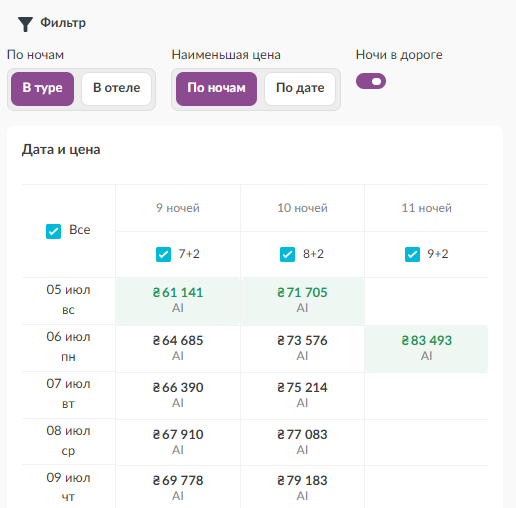The image size is (516, 508).
Task: Pick the ₴77 083 price cell
Action: (x=302, y=443)
